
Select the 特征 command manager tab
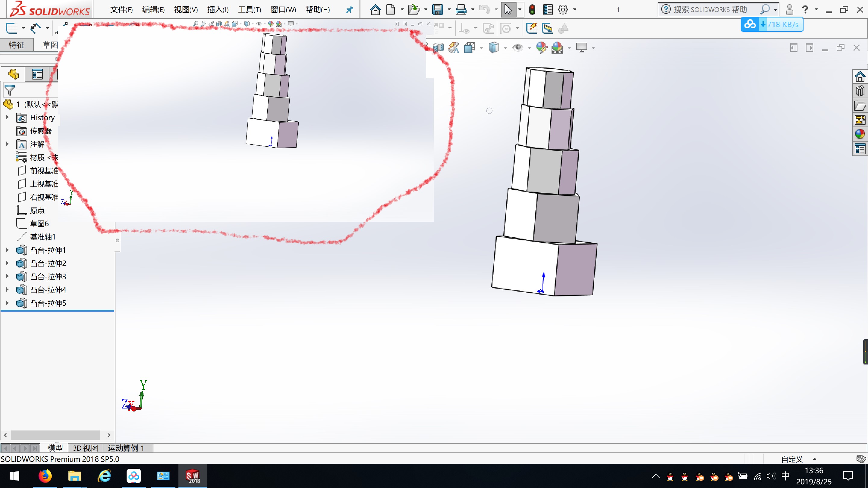click(x=17, y=45)
